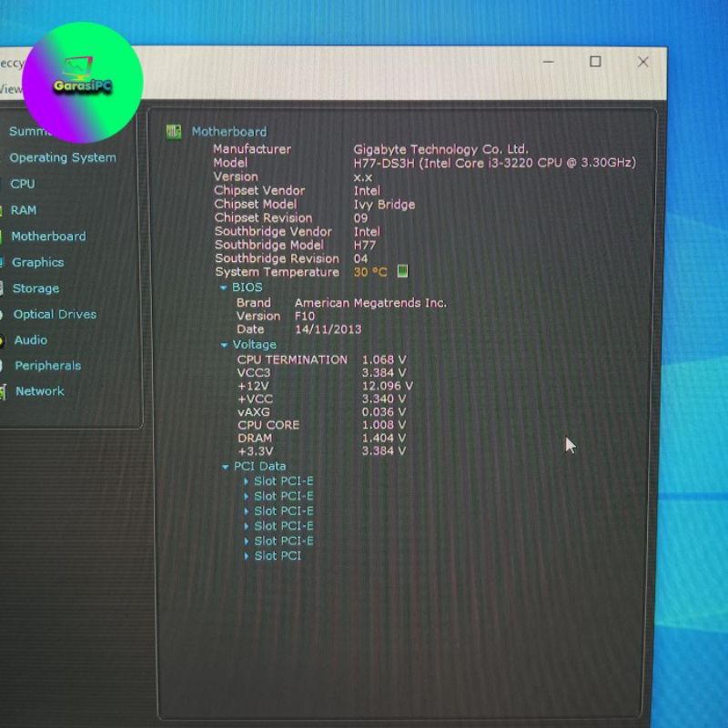Image resolution: width=728 pixels, height=728 pixels.
Task: Select Optical Drives in sidebar
Action: [55, 314]
